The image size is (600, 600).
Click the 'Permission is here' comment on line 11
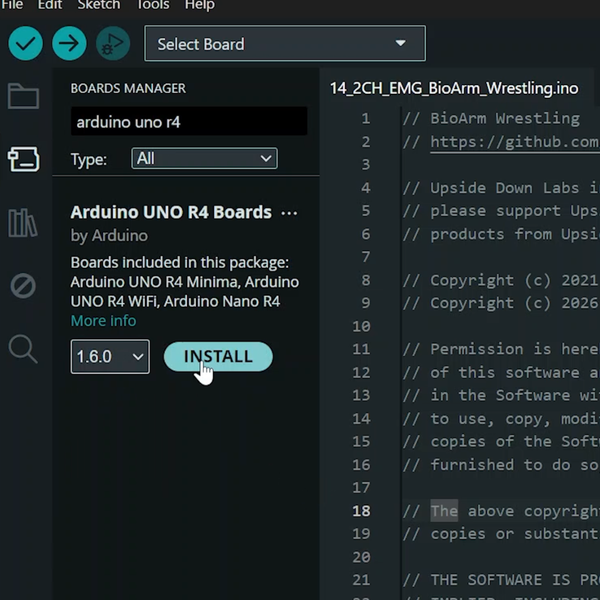[x=501, y=349]
